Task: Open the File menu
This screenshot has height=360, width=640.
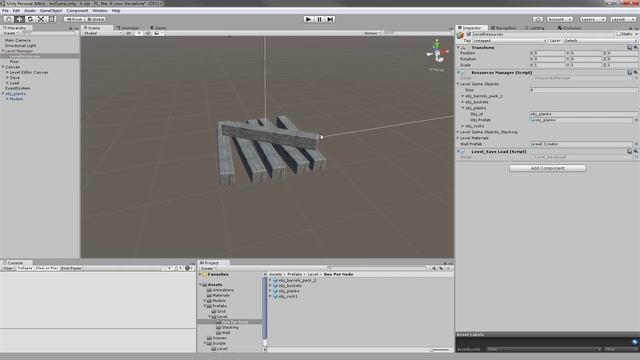Action: [x=5, y=11]
